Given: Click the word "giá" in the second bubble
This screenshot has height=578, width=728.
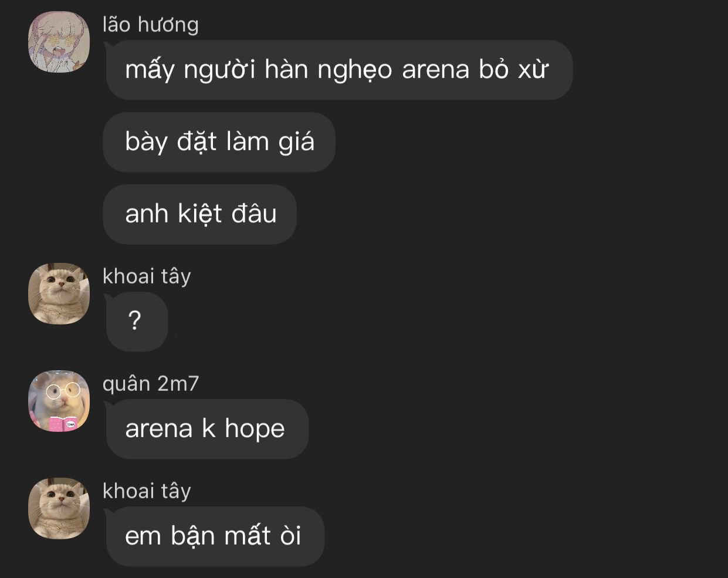Looking at the screenshot, I should coord(296,143).
